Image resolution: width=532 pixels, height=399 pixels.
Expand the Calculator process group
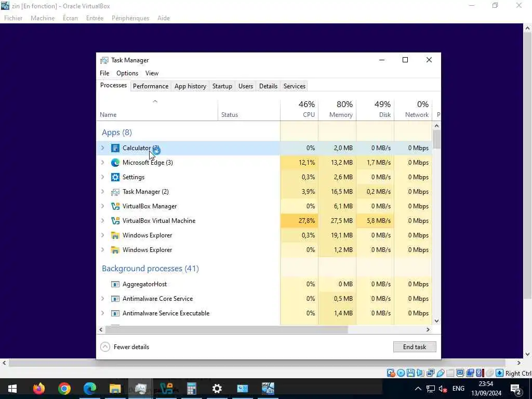[x=103, y=148]
